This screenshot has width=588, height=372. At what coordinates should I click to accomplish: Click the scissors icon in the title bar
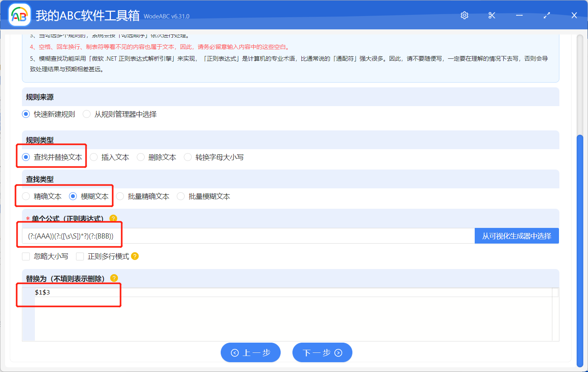[492, 15]
